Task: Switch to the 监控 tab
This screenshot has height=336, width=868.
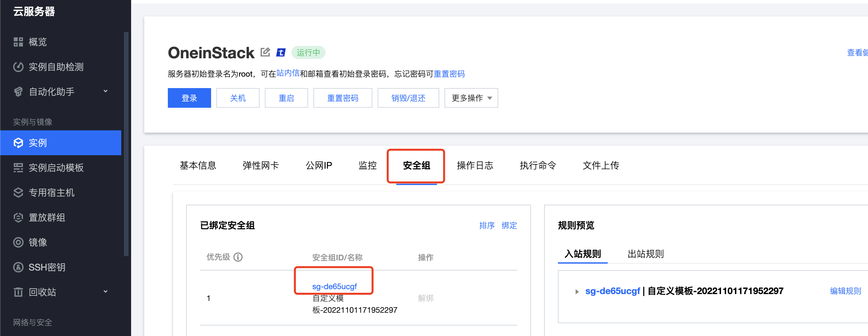Action: click(x=367, y=165)
